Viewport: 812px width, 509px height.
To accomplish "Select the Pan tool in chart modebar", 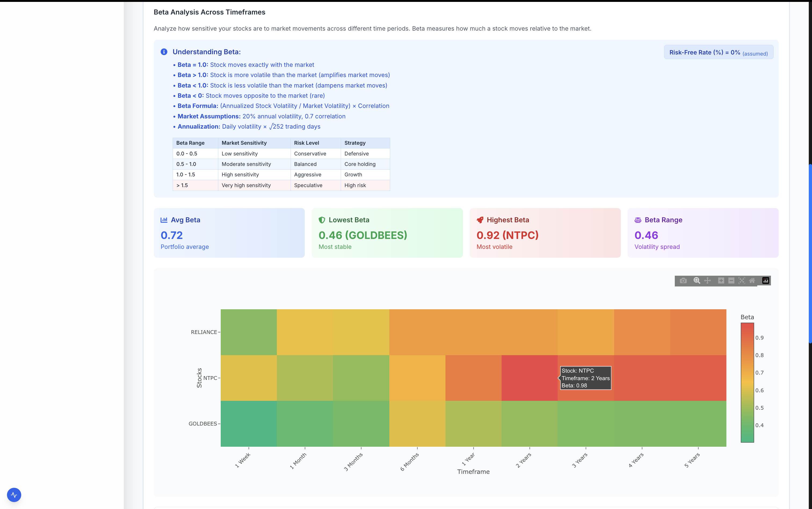I will pyautogui.click(x=707, y=281).
